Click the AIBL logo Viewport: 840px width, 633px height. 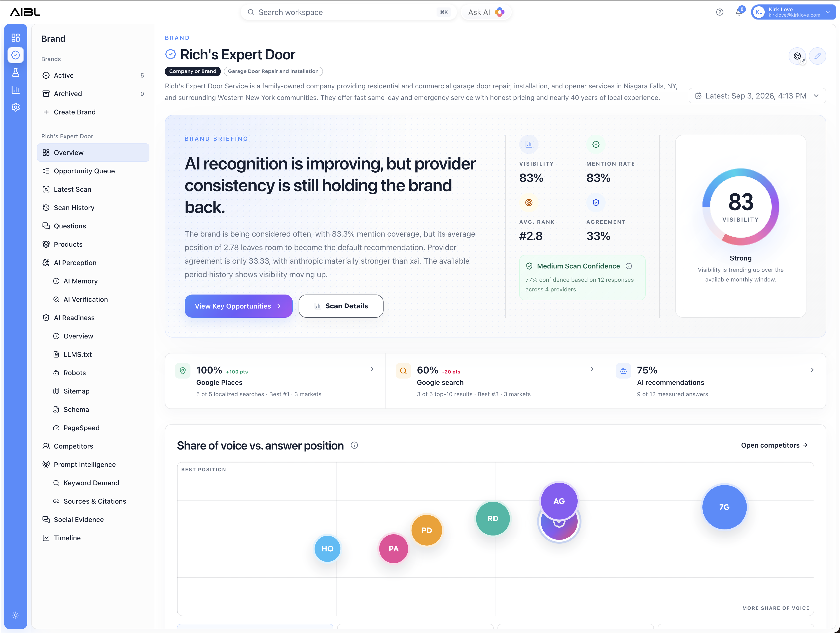pyautogui.click(x=25, y=12)
